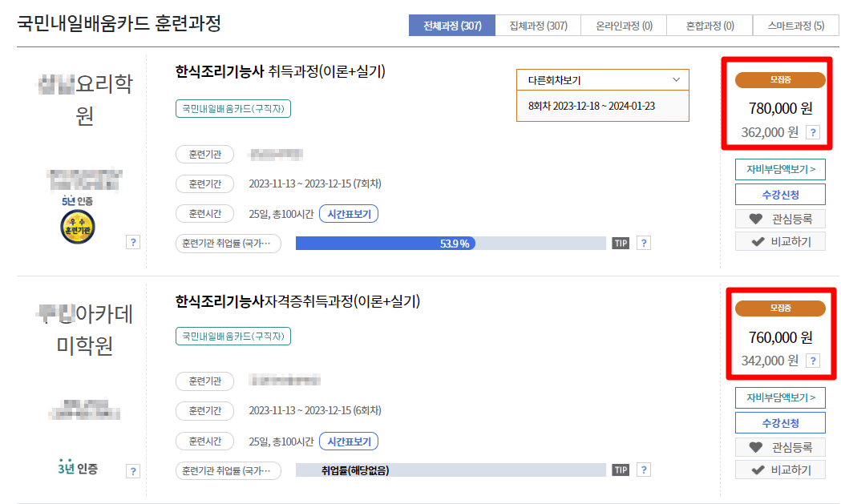Click the heart icon for the 한식조리기능사자격증취득과정 course
841x504 pixels.
(758, 446)
